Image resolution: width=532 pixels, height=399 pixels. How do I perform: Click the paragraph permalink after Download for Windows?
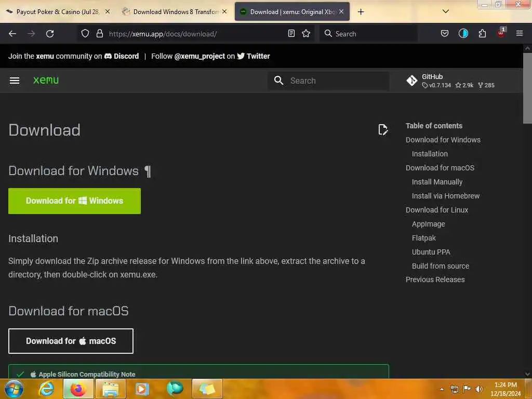point(148,171)
